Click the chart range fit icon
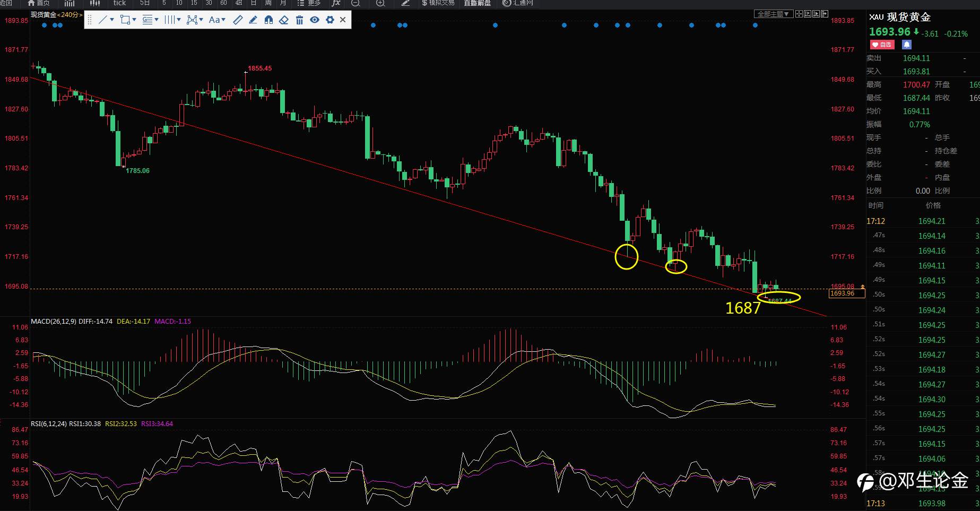980x511 pixels. [x=808, y=14]
